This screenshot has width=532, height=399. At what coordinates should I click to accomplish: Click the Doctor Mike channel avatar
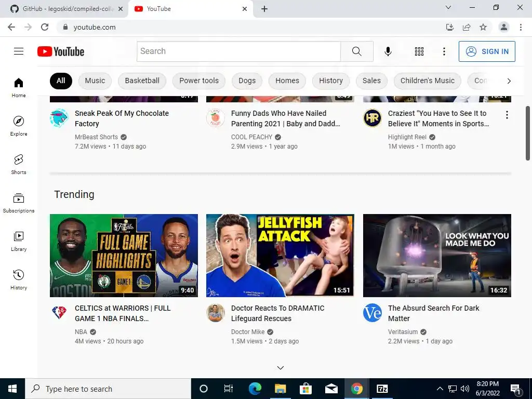tap(216, 312)
